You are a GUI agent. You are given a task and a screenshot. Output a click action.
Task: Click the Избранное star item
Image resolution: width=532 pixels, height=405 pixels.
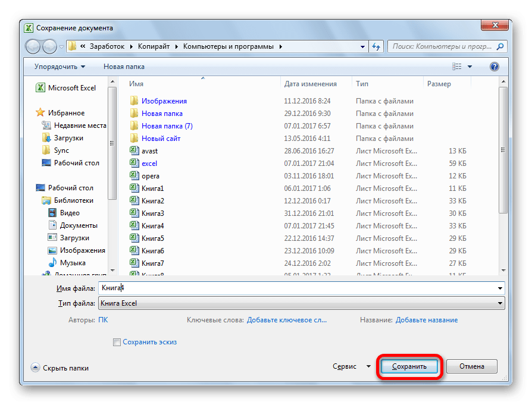click(x=60, y=112)
